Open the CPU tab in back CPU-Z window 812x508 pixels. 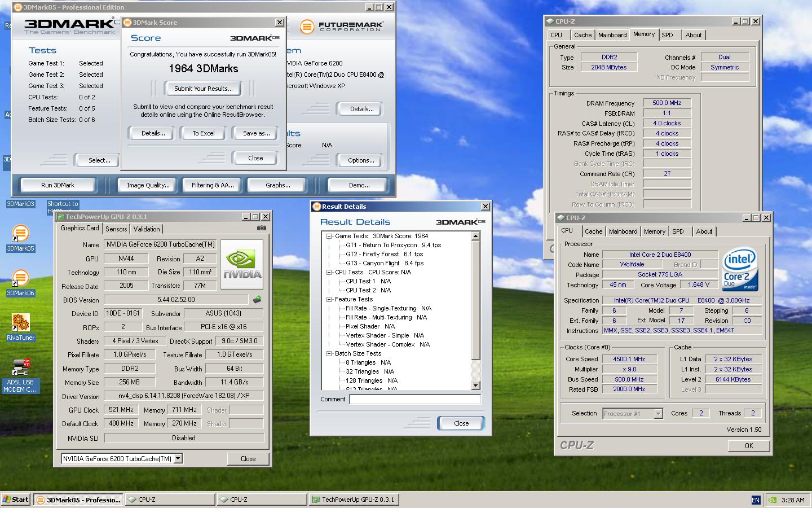(x=557, y=35)
